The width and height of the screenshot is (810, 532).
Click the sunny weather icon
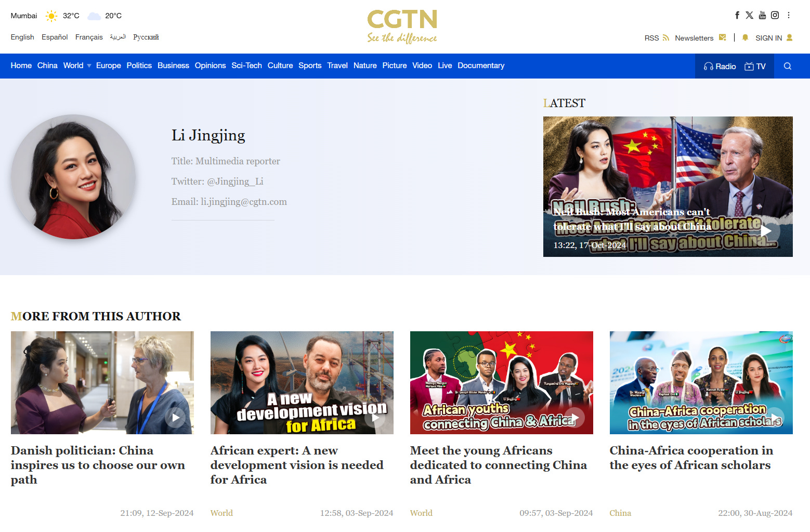[x=51, y=16]
